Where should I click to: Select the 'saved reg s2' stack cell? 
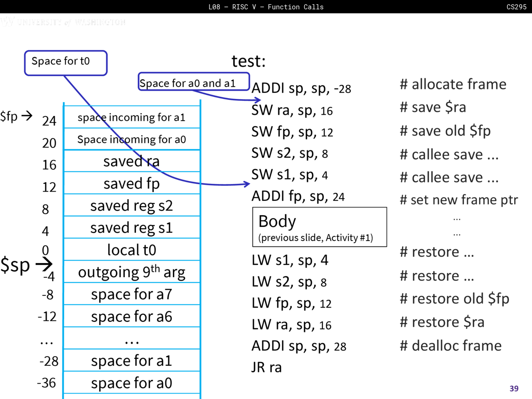(x=131, y=206)
